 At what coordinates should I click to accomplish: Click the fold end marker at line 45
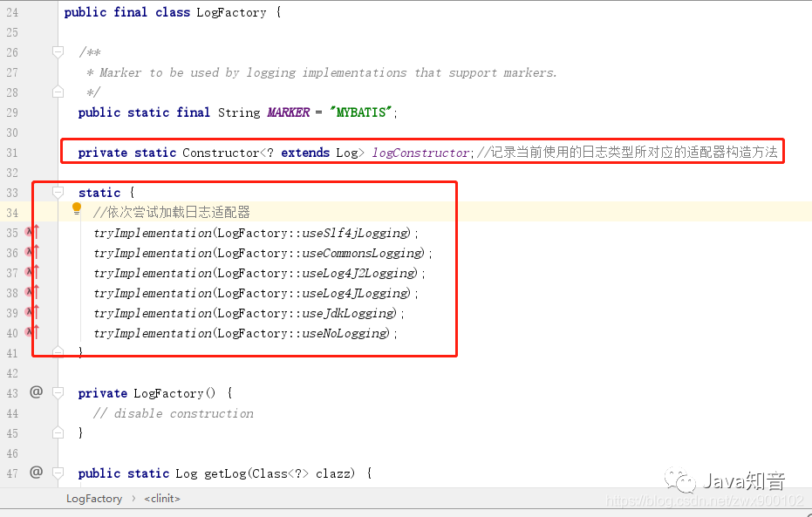pos(58,432)
